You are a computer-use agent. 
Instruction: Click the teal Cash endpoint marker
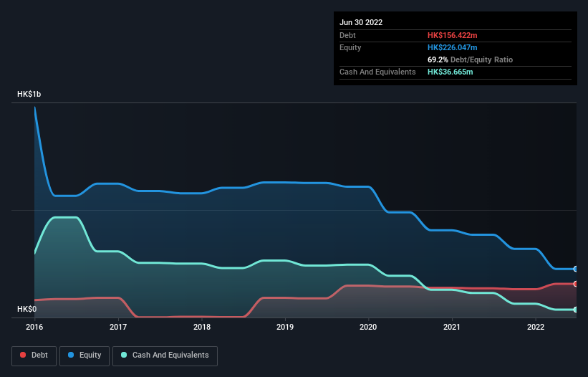click(x=576, y=310)
